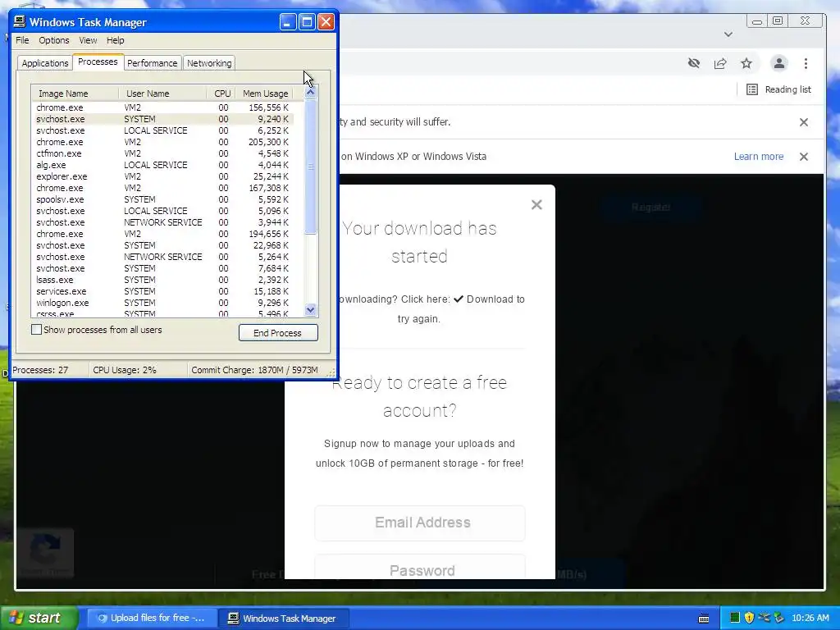The image size is (840, 630).
Task: Sort by the CPU column header
Action: click(x=221, y=94)
